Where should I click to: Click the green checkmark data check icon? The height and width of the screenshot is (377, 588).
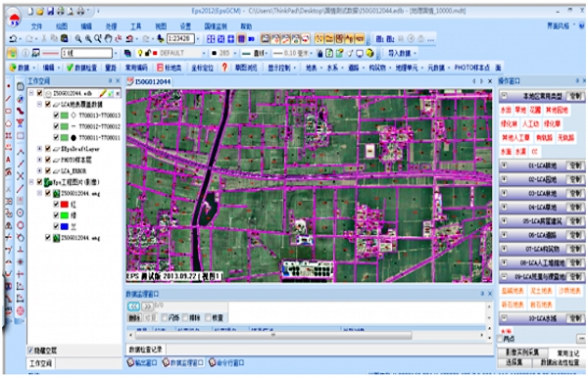click(x=70, y=68)
